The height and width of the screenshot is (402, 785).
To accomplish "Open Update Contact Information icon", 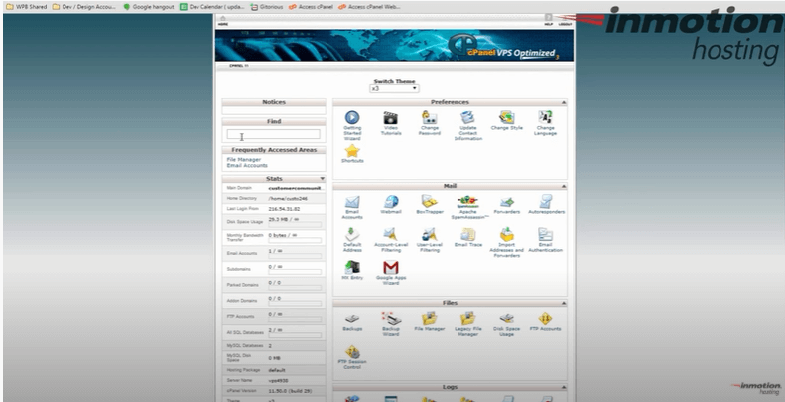I will pos(468,118).
